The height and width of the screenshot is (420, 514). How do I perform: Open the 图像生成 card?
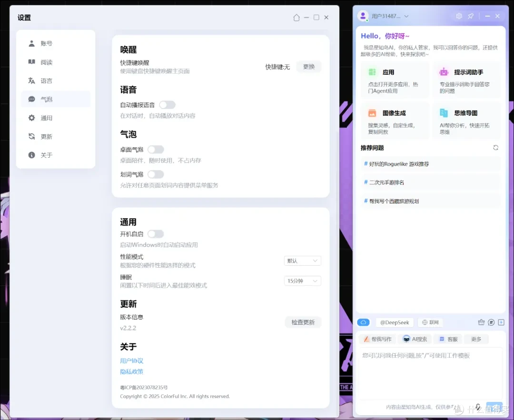tap(395, 120)
